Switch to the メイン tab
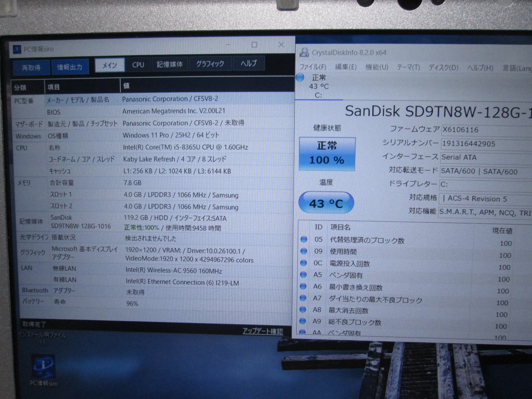 110,65
